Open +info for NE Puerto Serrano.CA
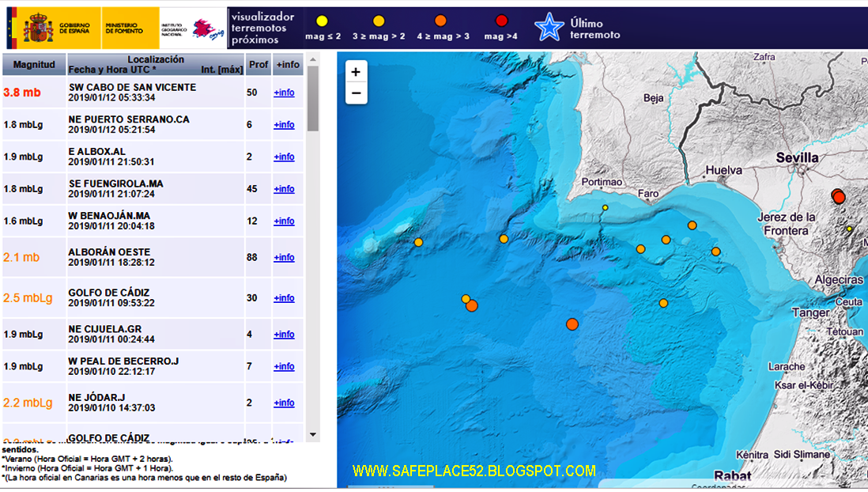This screenshot has height=492, width=868. 284,125
